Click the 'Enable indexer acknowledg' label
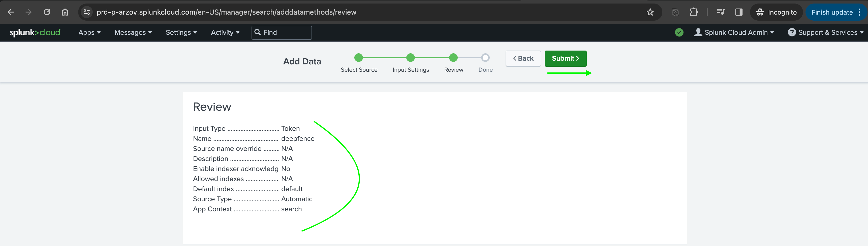 pyautogui.click(x=236, y=169)
